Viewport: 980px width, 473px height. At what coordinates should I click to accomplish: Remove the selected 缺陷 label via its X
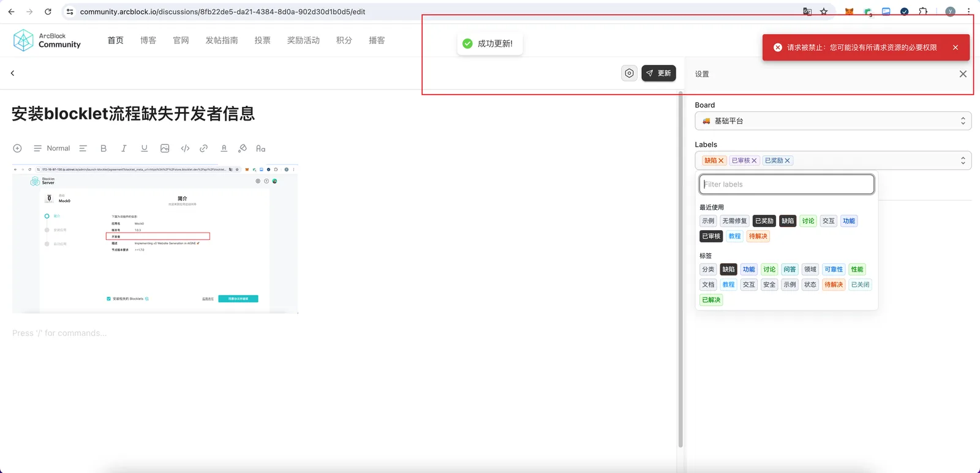pyautogui.click(x=721, y=160)
